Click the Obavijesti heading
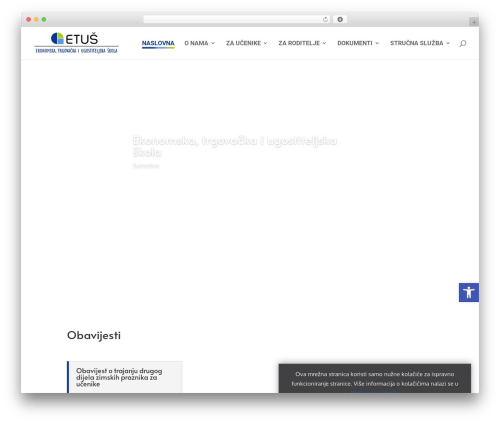Viewport: 500px width, 423px height. pos(94,335)
